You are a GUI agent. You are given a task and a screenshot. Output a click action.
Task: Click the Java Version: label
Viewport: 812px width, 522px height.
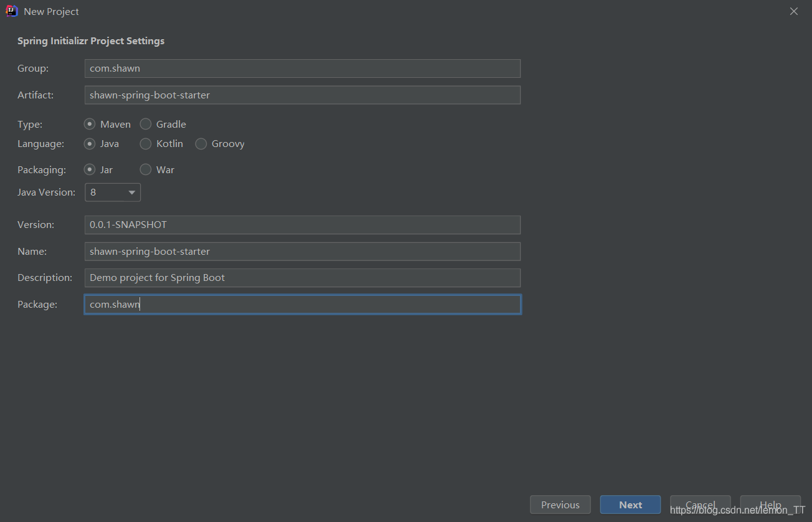[46, 192]
